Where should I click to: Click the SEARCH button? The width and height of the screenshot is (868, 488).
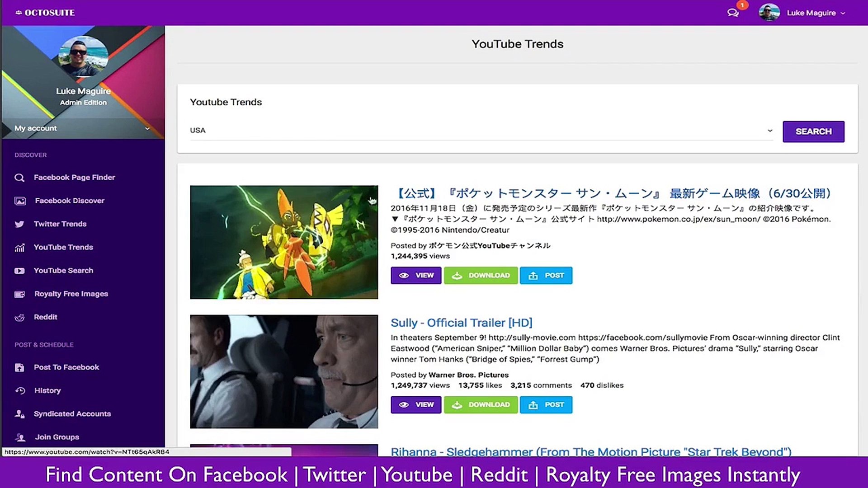(x=813, y=131)
